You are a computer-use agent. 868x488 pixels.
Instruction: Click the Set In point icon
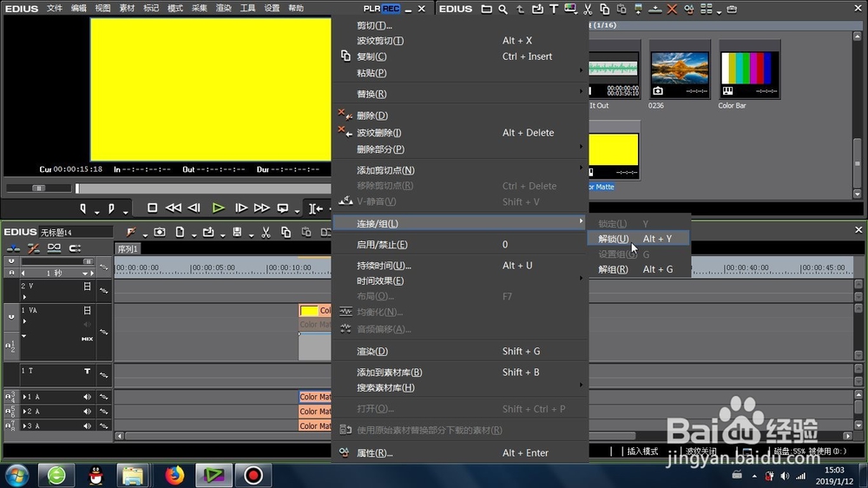(83, 208)
